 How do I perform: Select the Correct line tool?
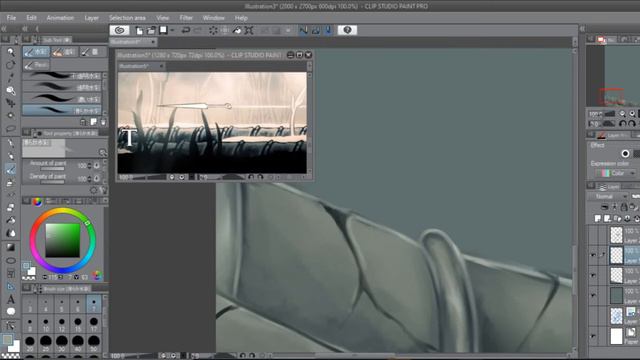tap(11, 325)
